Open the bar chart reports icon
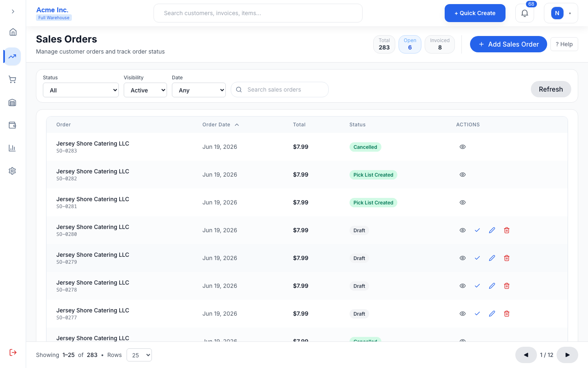 [x=13, y=148]
